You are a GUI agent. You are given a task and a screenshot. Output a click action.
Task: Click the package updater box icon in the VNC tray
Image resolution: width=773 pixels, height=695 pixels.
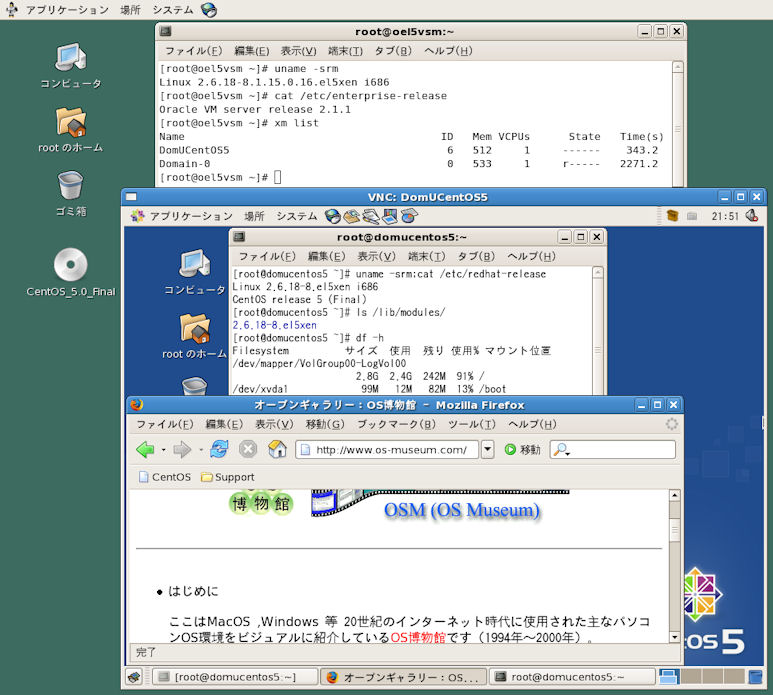click(x=672, y=215)
